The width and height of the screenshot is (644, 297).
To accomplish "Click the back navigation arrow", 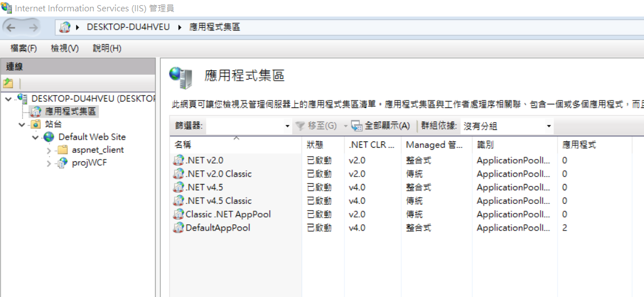I will coord(11,27).
